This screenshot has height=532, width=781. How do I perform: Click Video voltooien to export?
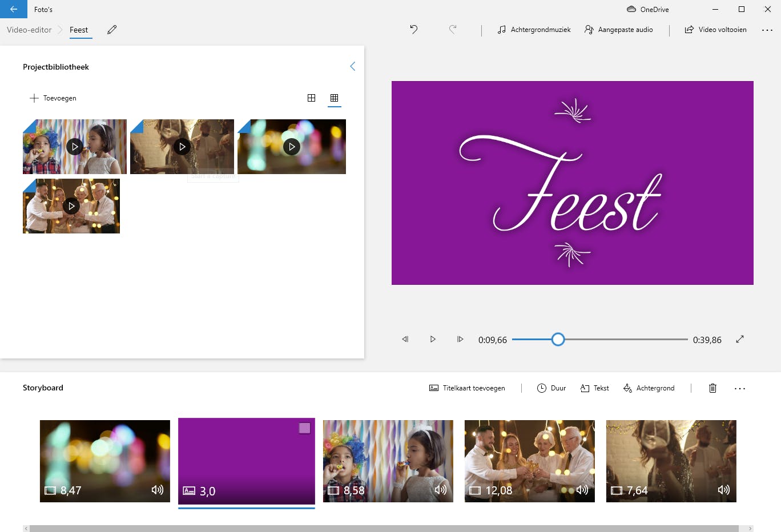pos(715,30)
